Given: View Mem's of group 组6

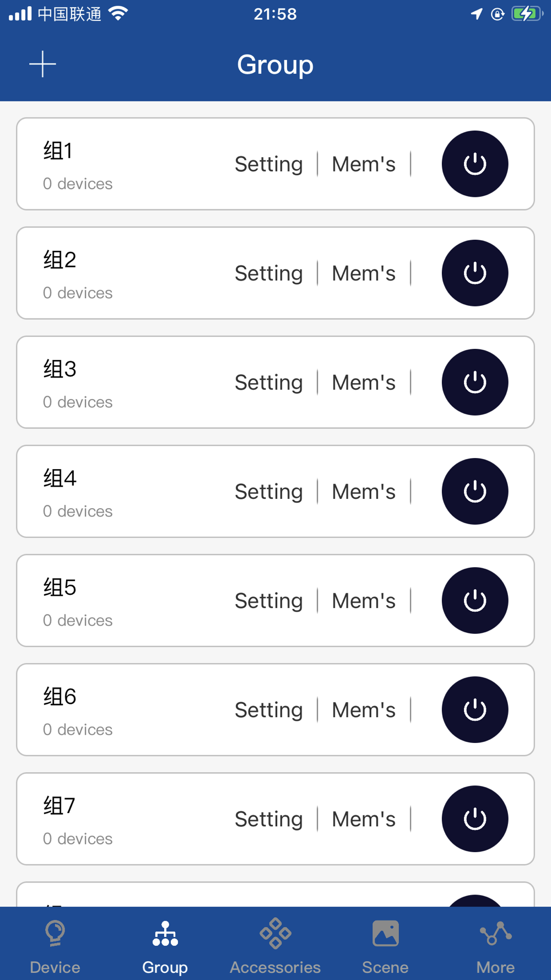Looking at the screenshot, I should [364, 710].
